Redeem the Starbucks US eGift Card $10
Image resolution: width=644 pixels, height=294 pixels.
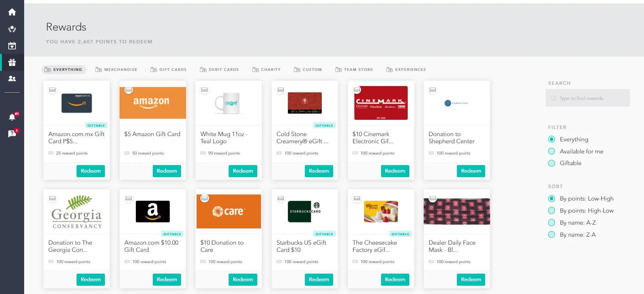pyautogui.click(x=319, y=280)
